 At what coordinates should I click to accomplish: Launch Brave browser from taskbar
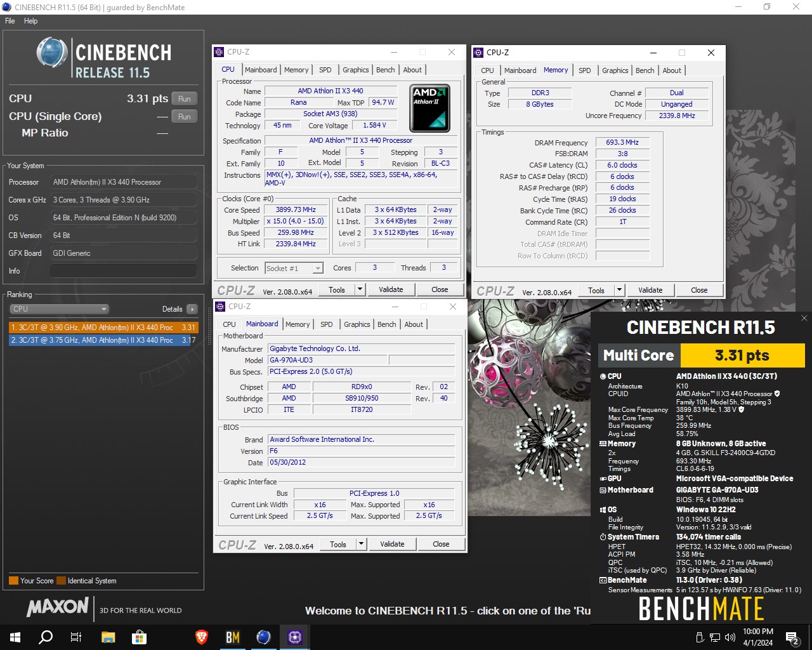point(202,637)
